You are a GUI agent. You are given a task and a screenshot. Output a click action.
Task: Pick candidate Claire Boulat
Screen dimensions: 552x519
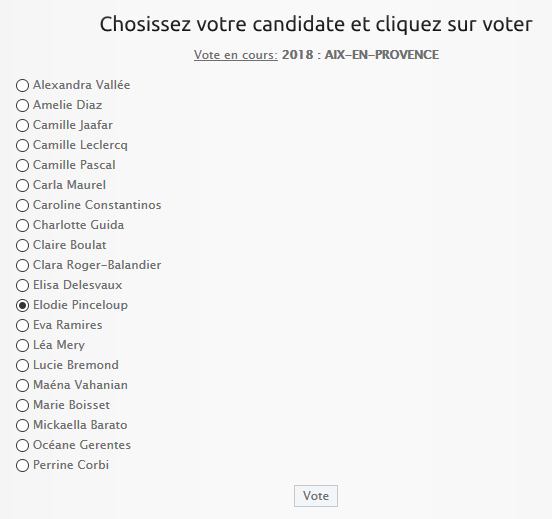[x=22, y=245]
